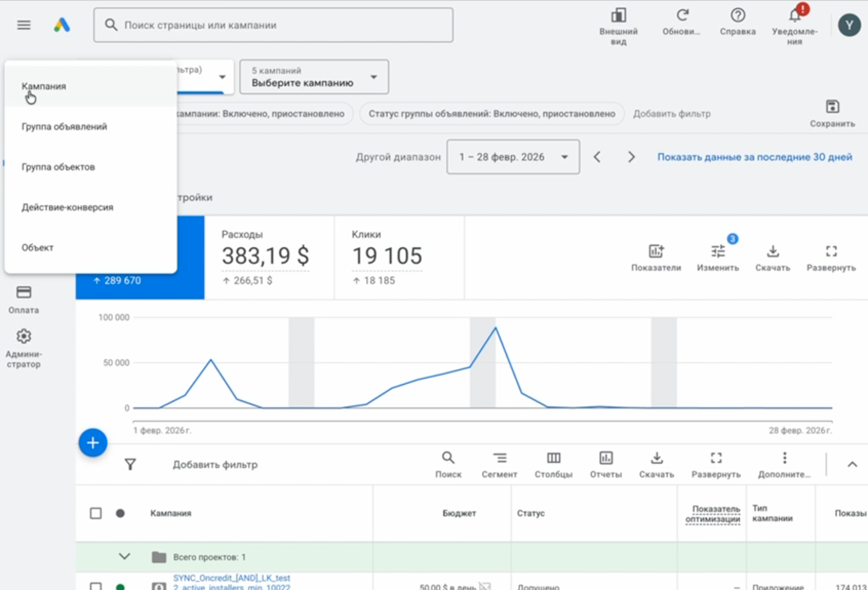Go to the previous date period arrow

point(597,157)
